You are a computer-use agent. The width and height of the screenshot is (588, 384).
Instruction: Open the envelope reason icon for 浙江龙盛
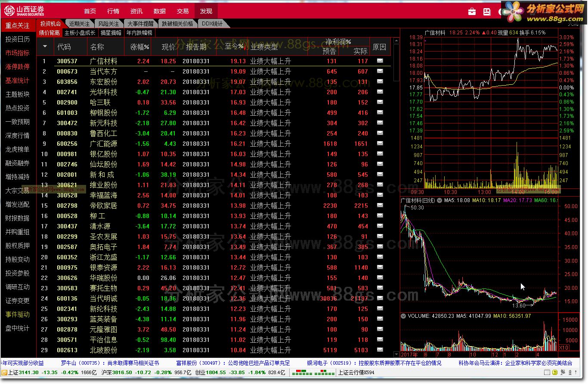pos(380,257)
